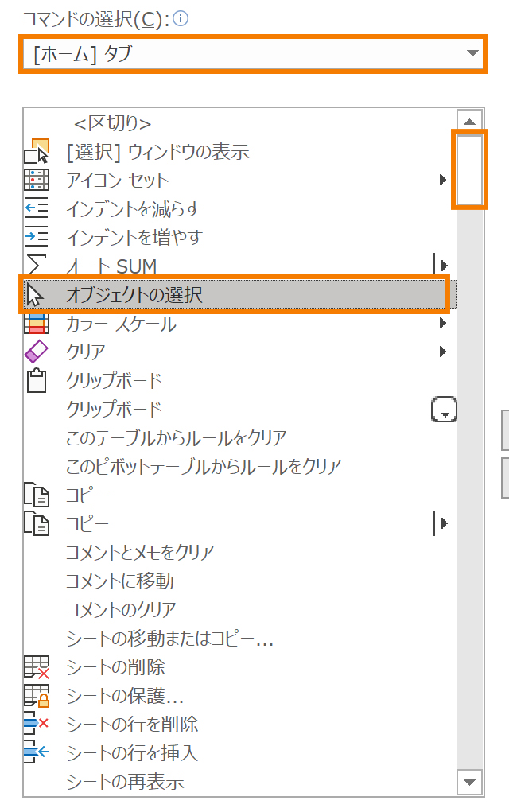Click the インデントを増やす icon
509x812 pixels.
(37, 238)
